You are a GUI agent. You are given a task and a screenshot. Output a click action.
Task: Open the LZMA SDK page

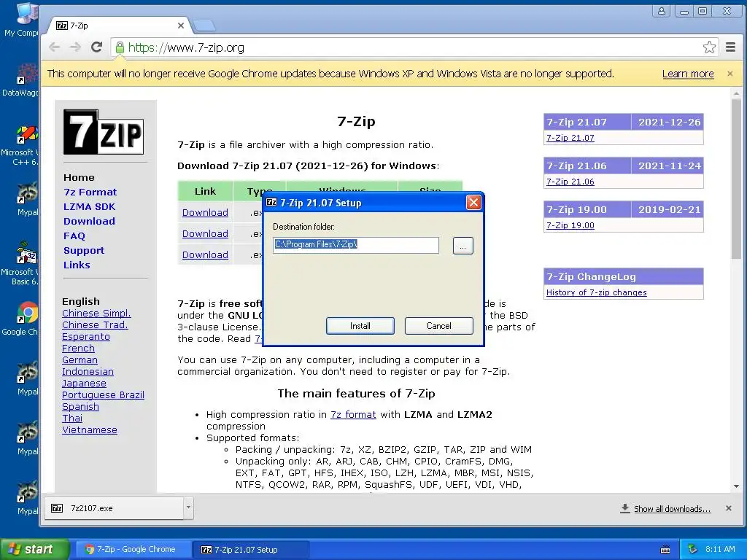pos(90,206)
